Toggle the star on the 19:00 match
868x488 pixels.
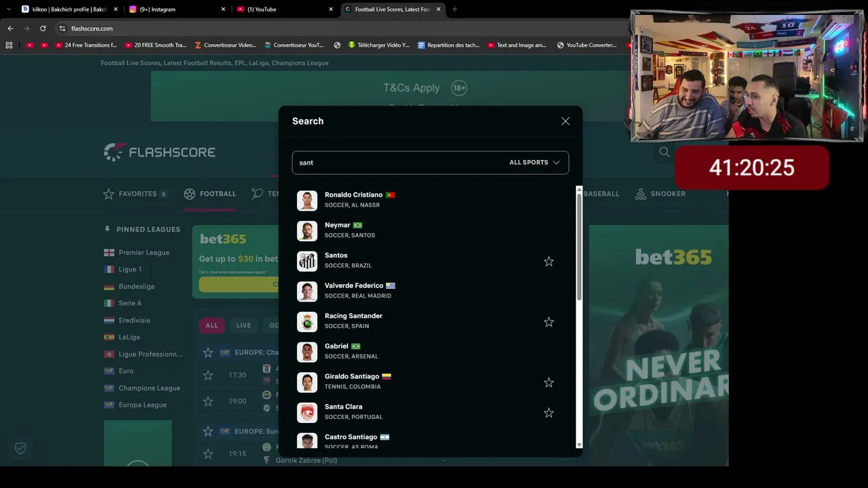click(208, 401)
